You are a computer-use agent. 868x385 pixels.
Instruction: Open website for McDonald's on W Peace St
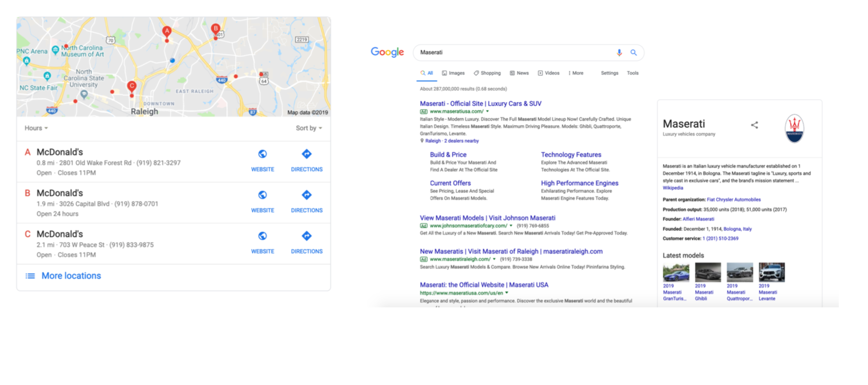pyautogui.click(x=263, y=242)
